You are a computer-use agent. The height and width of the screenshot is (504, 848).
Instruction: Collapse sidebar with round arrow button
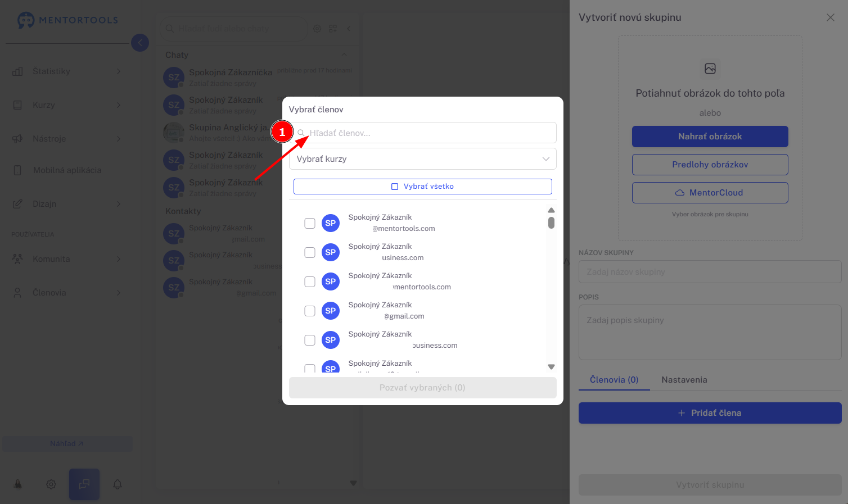tap(140, 43)
